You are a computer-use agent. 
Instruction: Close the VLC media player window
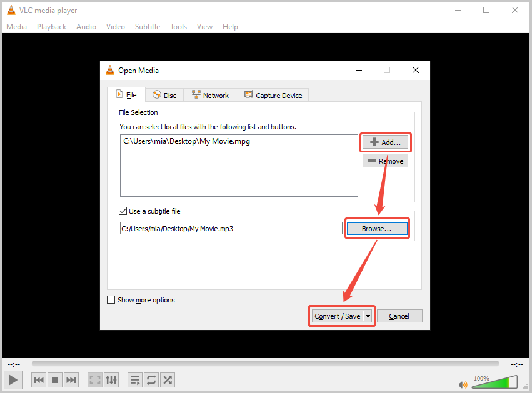515,10
